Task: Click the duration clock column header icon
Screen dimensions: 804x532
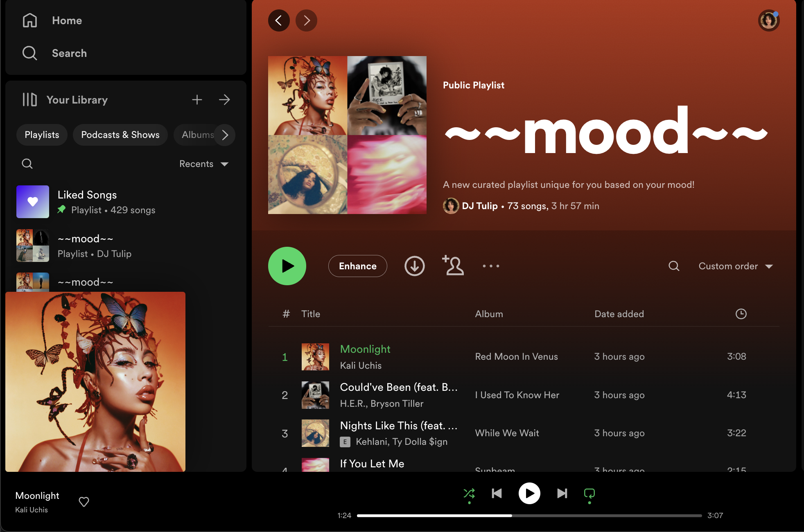Action: 741,314
